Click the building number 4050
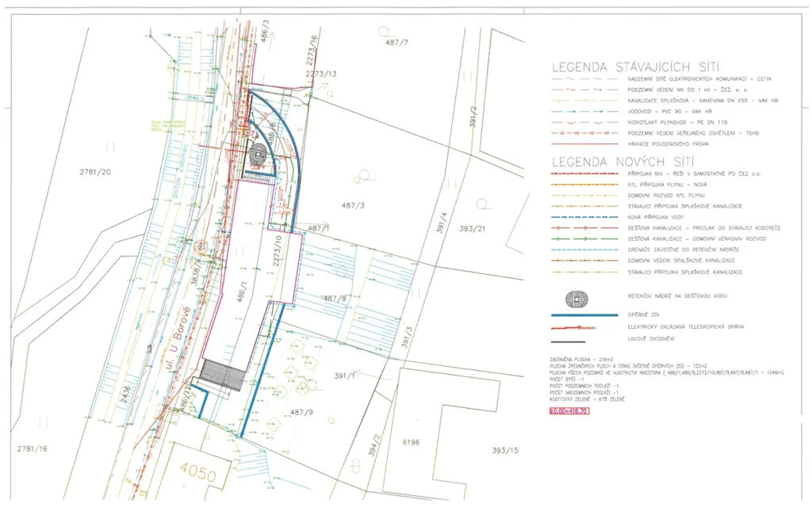812x519 pixels. click(197, 472)
